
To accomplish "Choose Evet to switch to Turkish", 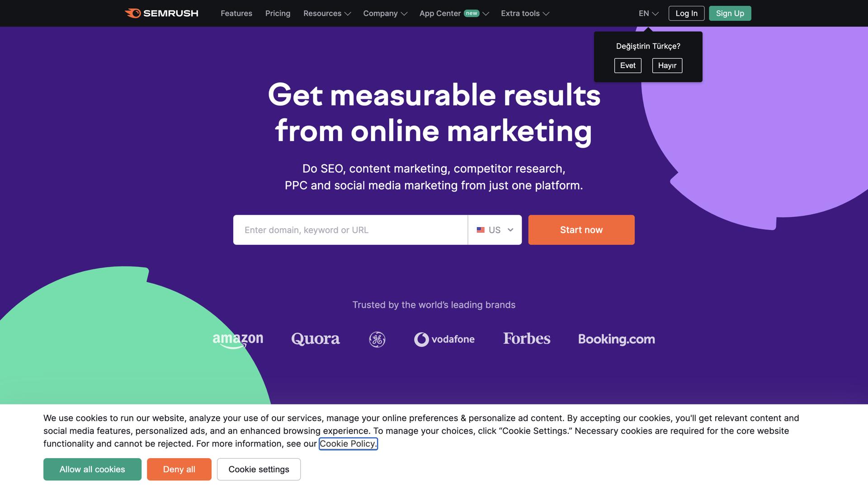I will [627, 65].
